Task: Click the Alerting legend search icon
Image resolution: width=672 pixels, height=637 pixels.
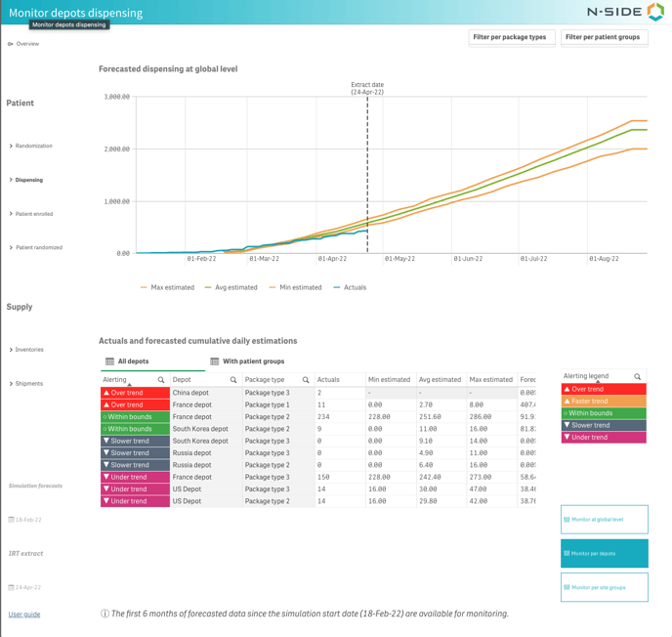Action: 638,376
